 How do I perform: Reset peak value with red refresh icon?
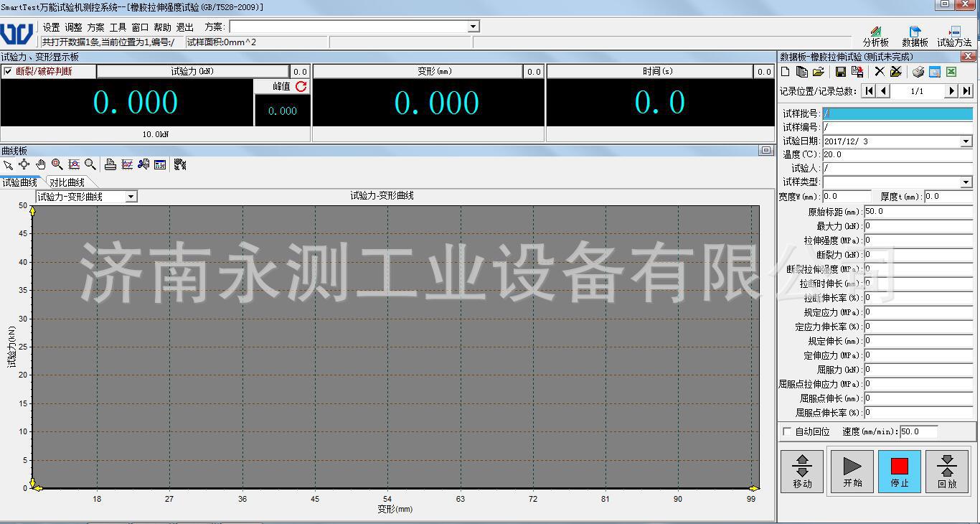tap(301, 86)
